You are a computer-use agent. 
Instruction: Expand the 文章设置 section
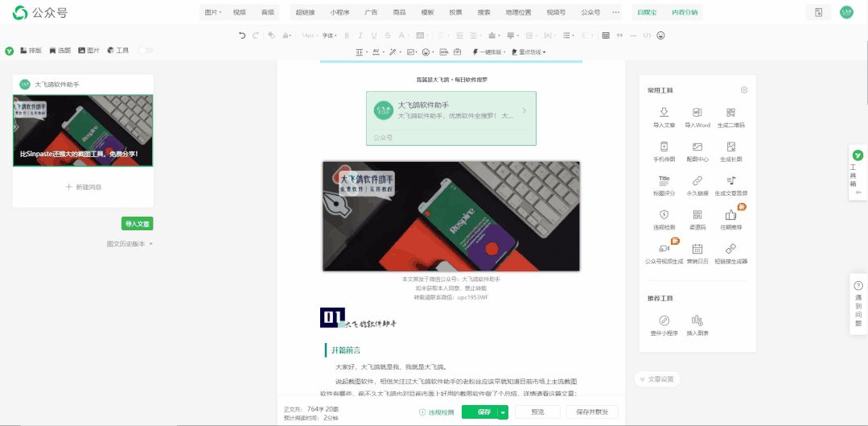click(656, 379)
